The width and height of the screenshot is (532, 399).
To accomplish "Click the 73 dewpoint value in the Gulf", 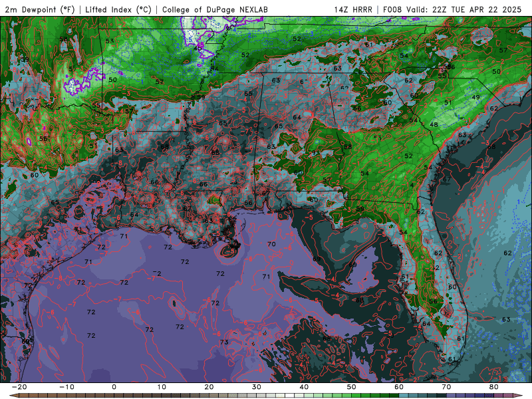I will click(x=224, y=342).
